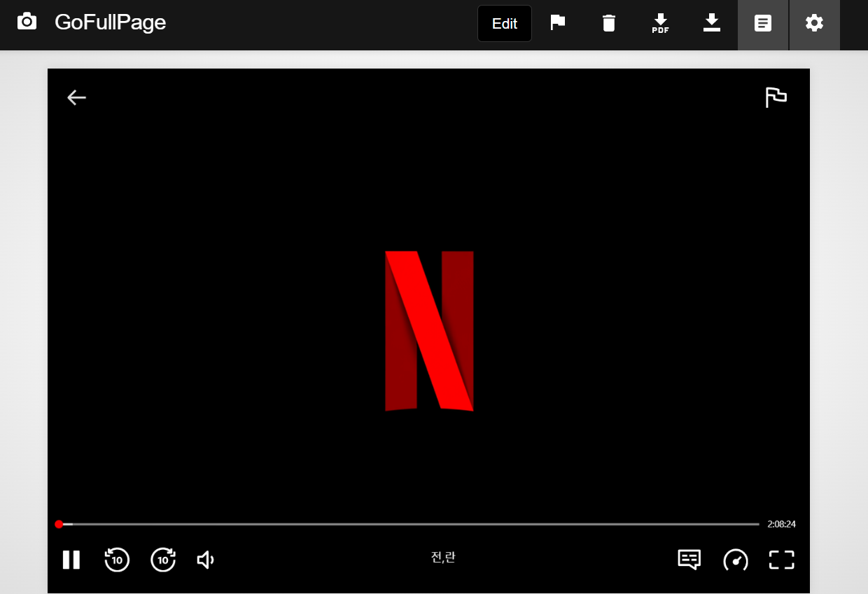Delete the screenshot with the trash icon
The height and width of the screenshot is (594, 868).
point(609,23)
